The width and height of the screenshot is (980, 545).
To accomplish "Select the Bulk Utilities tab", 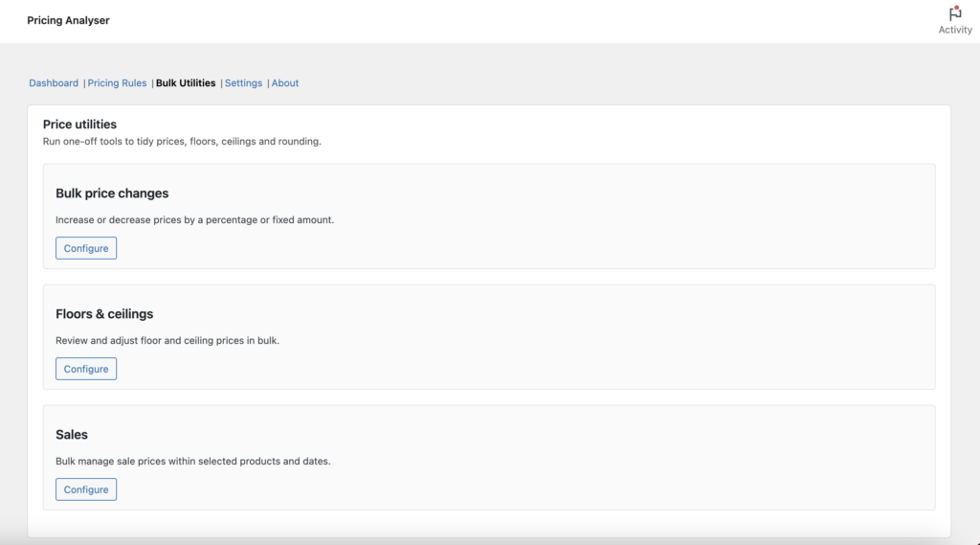I will click(x=186, y=83).
